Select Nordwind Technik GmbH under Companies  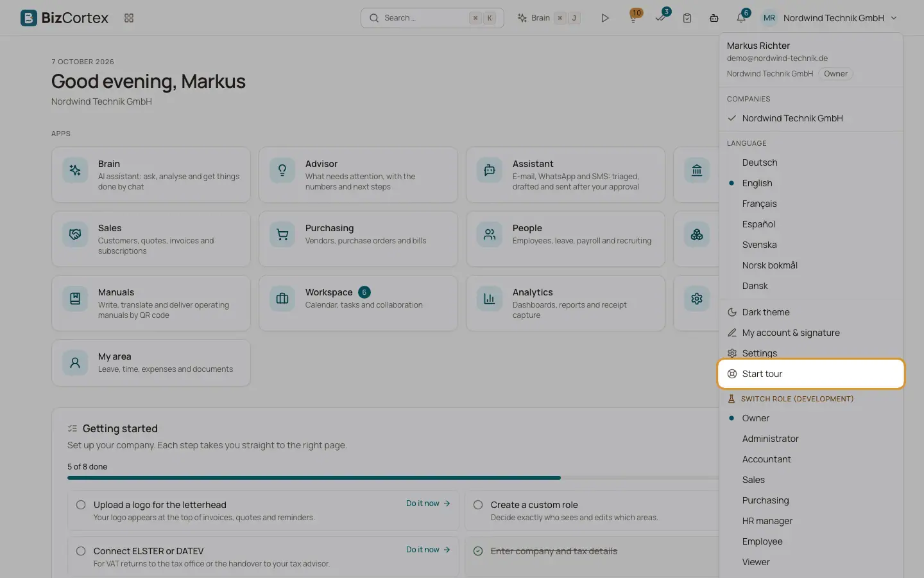[x=811, y=118]
